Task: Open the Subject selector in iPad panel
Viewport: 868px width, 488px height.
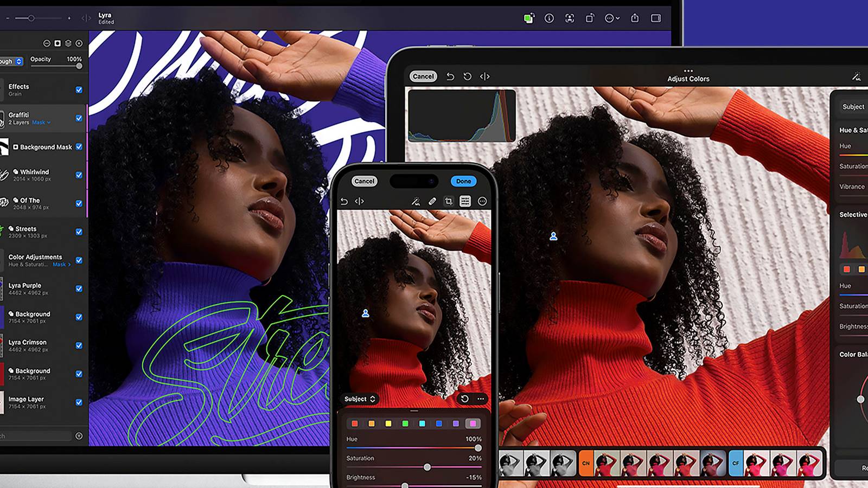Action: click(853, 107)
